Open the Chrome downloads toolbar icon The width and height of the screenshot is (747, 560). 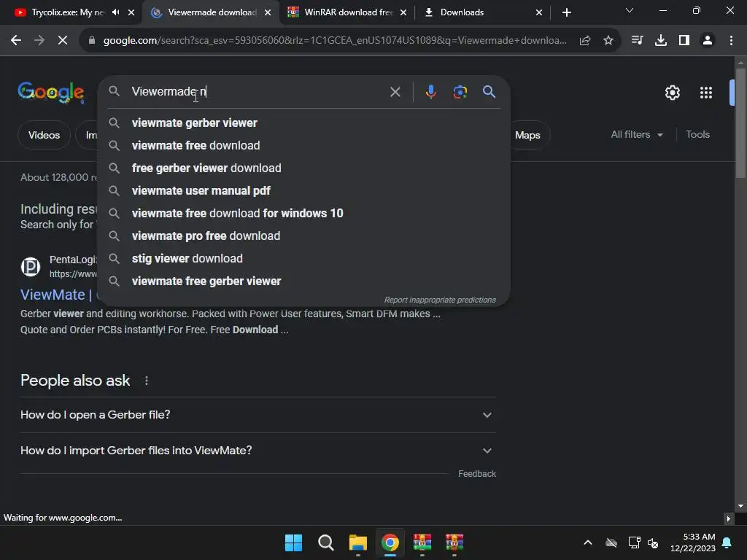(661, 41)
